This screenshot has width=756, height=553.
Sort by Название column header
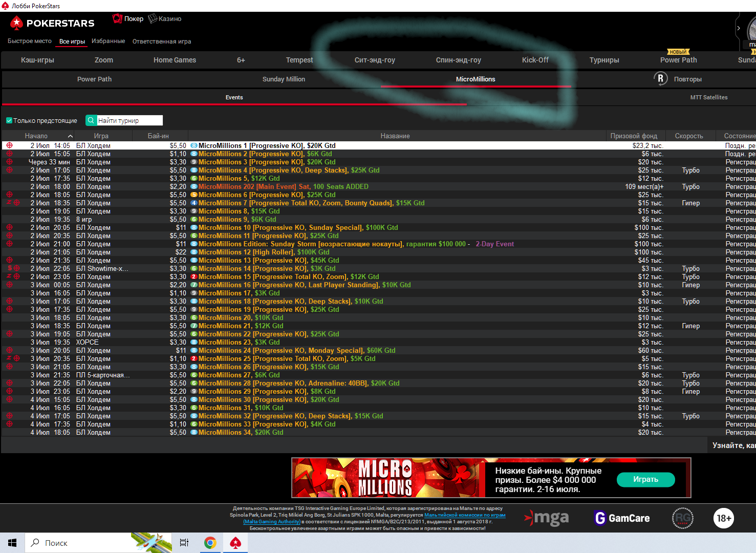[395, 136]
